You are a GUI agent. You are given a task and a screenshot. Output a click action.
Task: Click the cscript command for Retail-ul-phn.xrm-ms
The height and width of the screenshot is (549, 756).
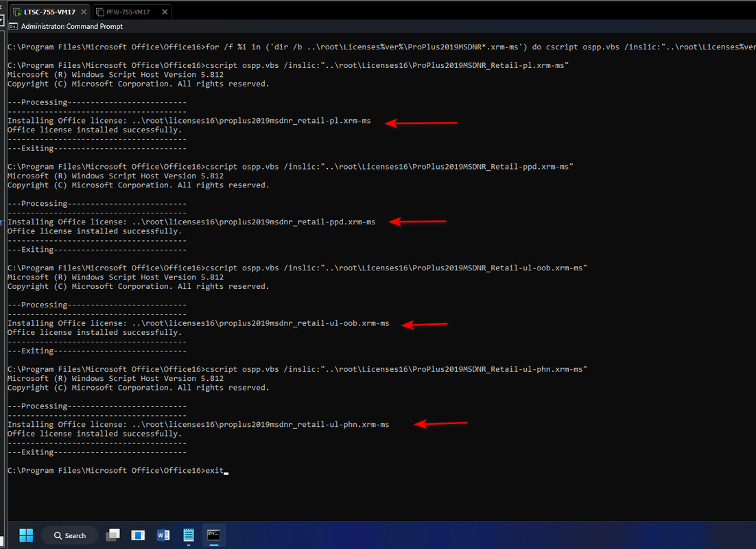tap(298, 369)
